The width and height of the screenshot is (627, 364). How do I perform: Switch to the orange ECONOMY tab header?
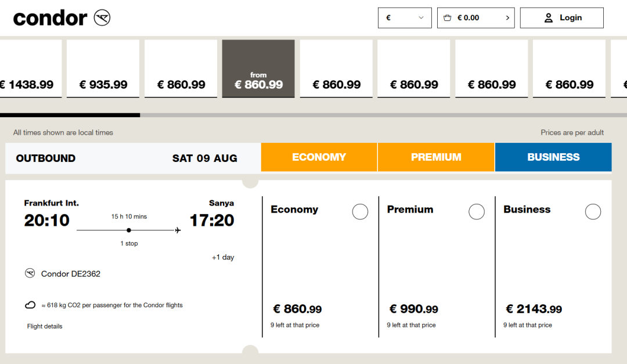pos(319,157)
